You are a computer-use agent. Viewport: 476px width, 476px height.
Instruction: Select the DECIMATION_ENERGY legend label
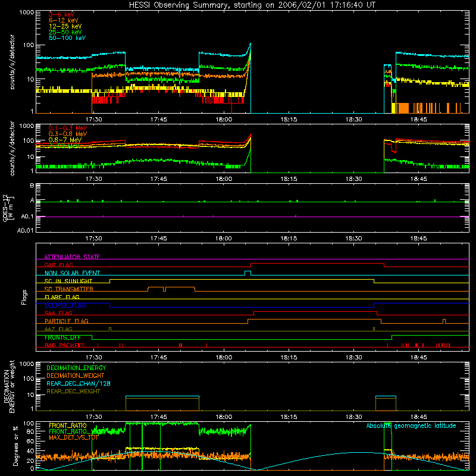pyautogui.click(x=76, y=368)
